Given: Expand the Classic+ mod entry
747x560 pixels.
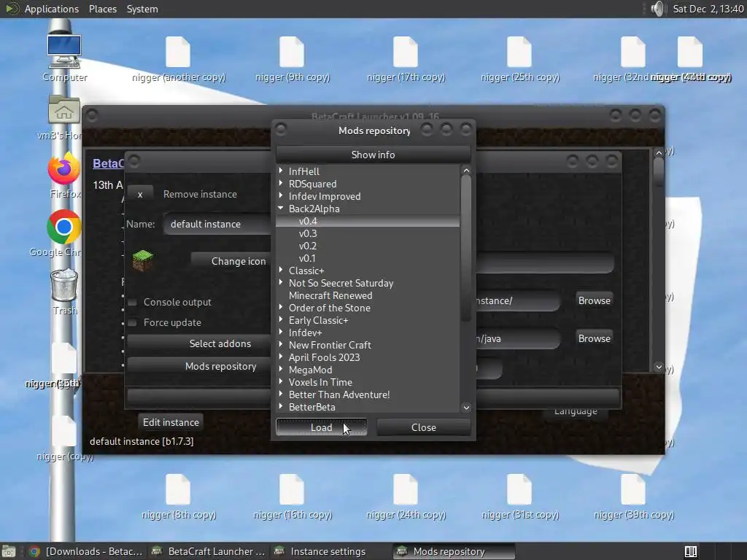Looking at the screenshot, I should (281, 270).
